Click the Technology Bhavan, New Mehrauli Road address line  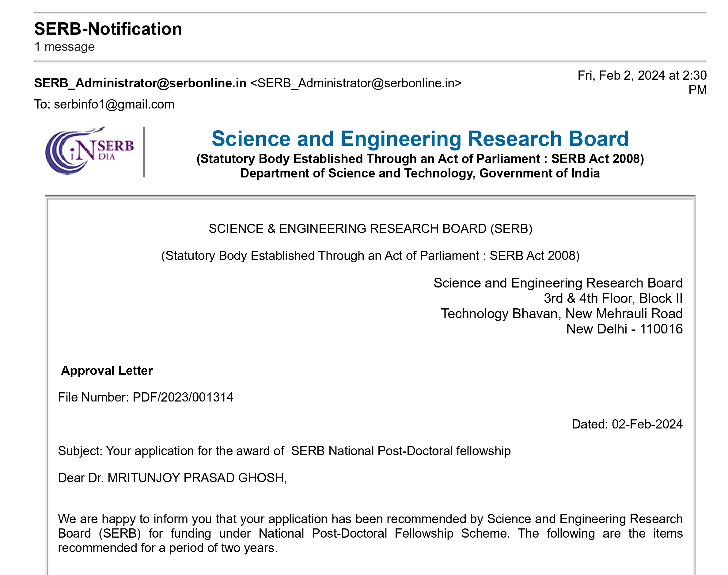561,314
